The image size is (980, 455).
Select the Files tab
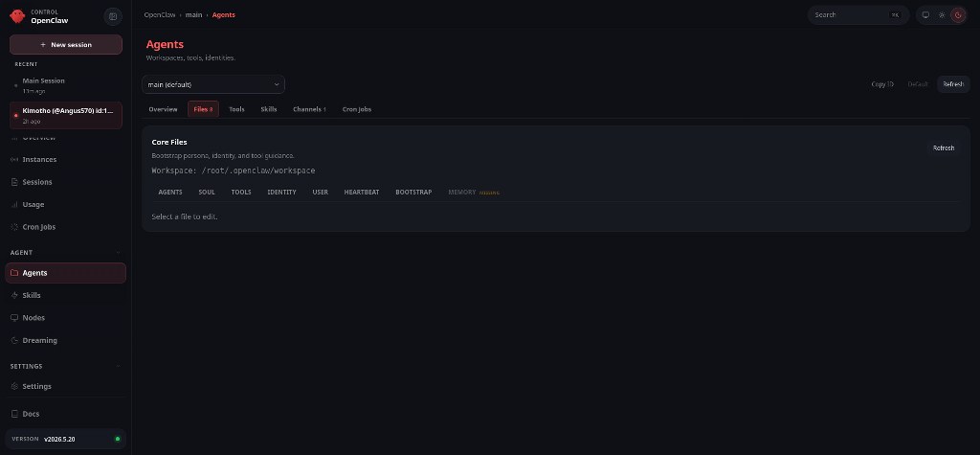(203, 109)
